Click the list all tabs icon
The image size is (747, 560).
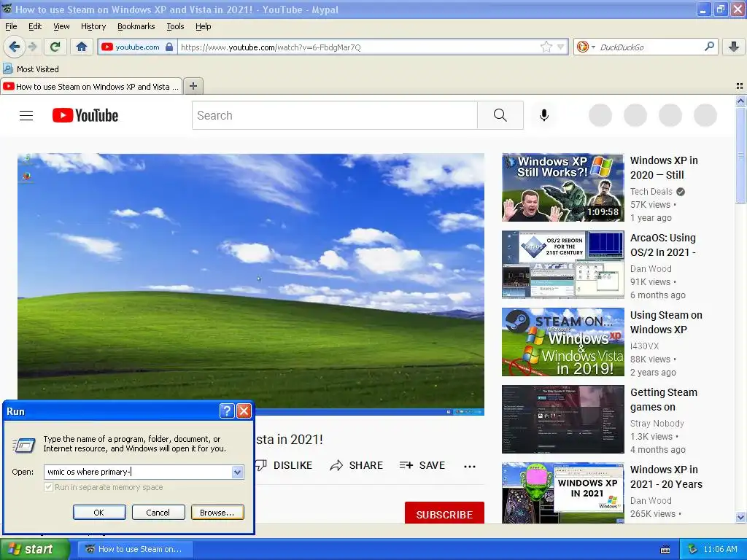point(740,86)
